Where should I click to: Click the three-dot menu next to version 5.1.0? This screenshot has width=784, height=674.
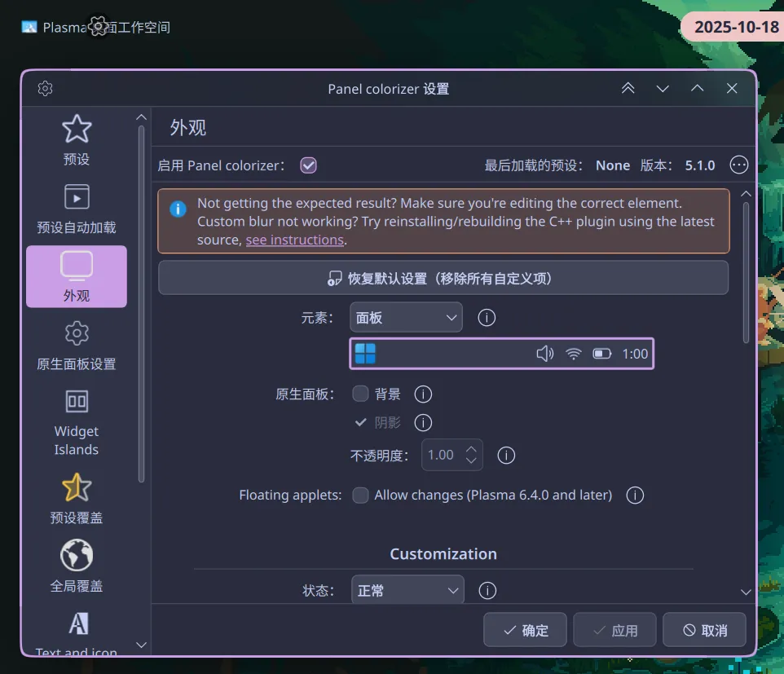click(x=738, y=165)
